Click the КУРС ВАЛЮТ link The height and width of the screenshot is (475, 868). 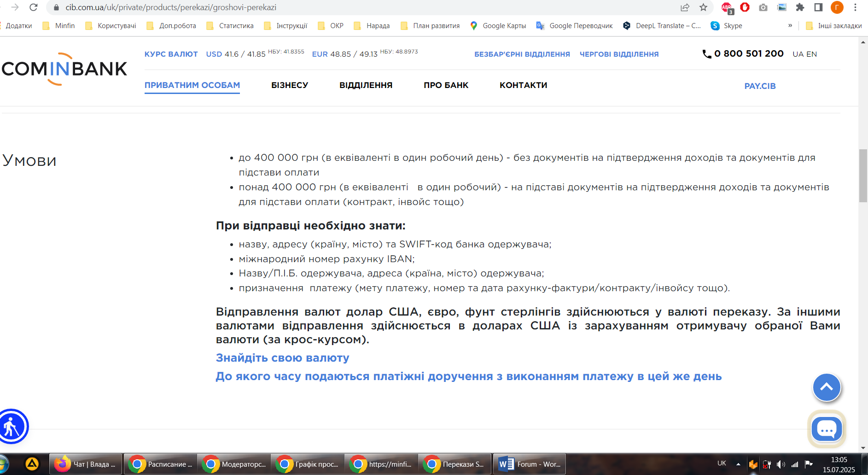tap(171, 54)
